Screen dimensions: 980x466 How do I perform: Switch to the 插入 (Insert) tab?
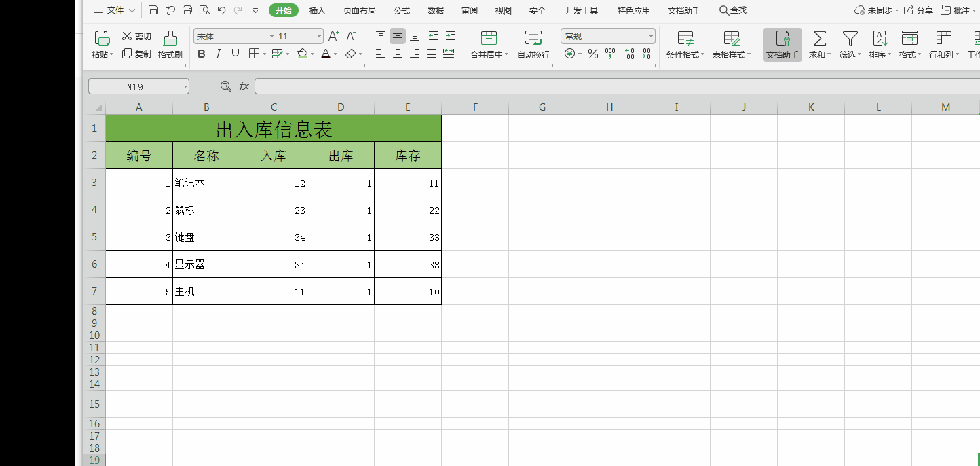pyautogui.click(x=318, y=10)
